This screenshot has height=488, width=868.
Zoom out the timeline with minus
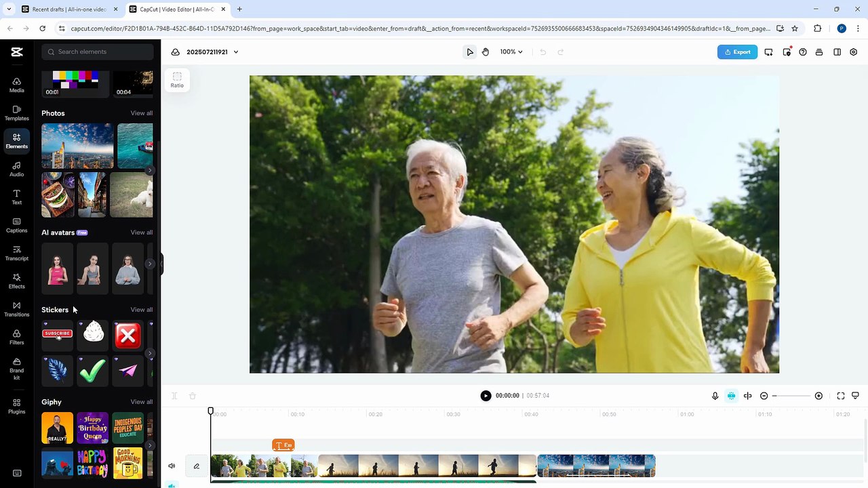coord(764,396)
